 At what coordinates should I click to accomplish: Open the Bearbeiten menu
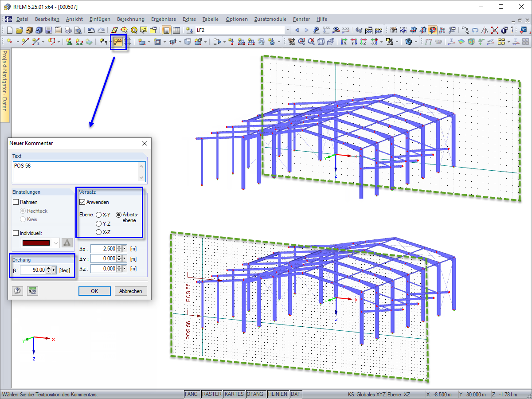point(47,19)
